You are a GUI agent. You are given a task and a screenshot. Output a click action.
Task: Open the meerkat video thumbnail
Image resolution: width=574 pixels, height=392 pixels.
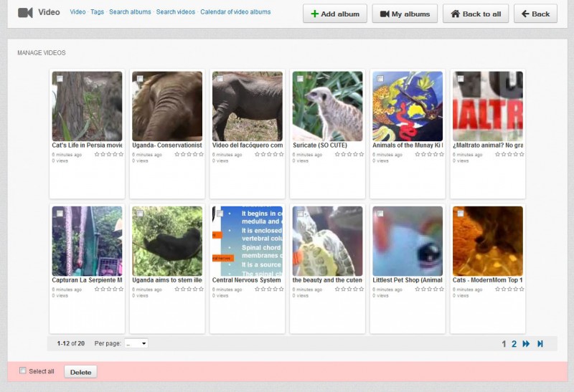[328, 106]
